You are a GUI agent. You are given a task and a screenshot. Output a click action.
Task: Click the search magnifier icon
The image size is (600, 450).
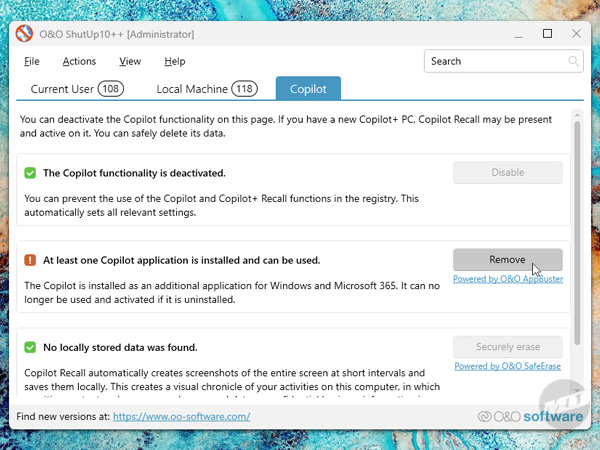[574, 62]
